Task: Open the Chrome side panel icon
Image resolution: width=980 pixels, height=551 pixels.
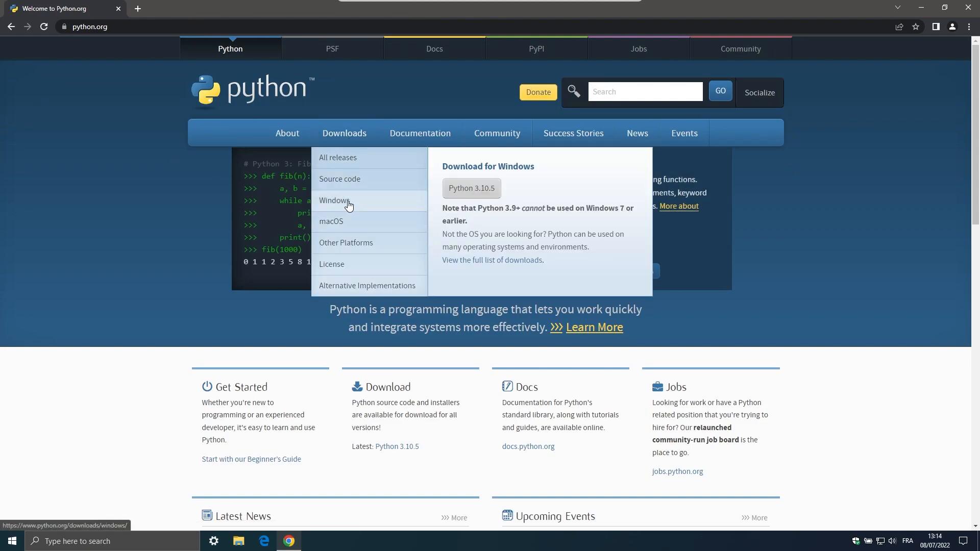Action: [x=936, y=27]
